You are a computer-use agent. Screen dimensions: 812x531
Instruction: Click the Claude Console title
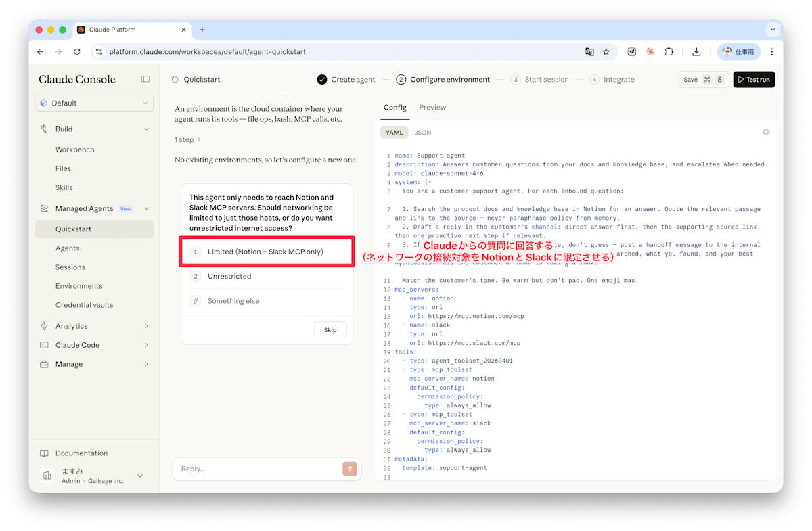tap(77, 79)
